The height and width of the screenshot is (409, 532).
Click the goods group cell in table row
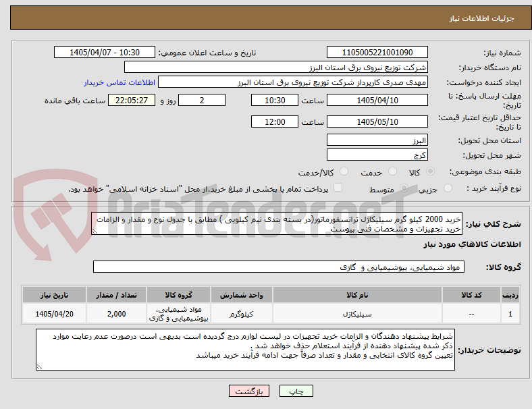(x=178, y=314)
